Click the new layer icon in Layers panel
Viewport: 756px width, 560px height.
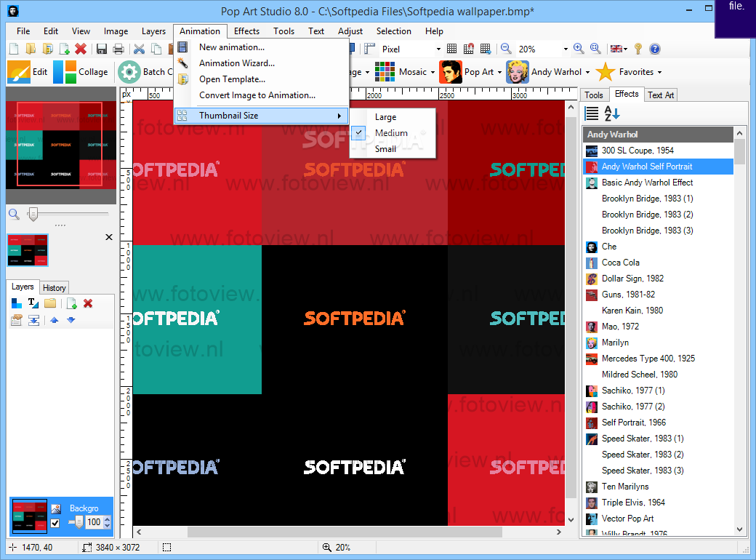(71, 303)
